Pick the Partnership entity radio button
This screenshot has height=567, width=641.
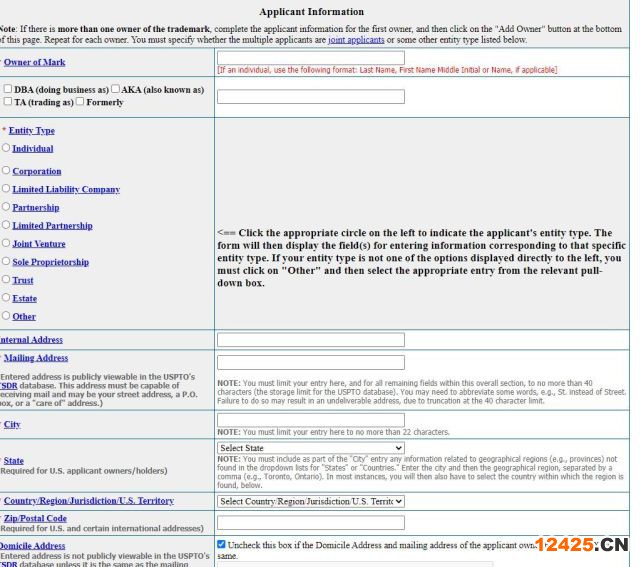coord(6,207)
